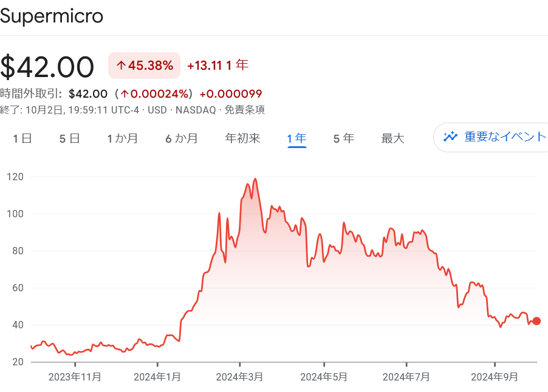Click the chart peak near 2024年3月
This screenshot has height=392, width=548.
pos(255,179)
